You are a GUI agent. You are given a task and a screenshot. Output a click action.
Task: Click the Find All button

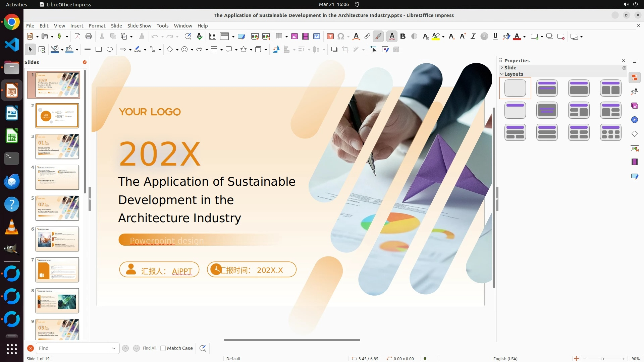tap(149, 348)
